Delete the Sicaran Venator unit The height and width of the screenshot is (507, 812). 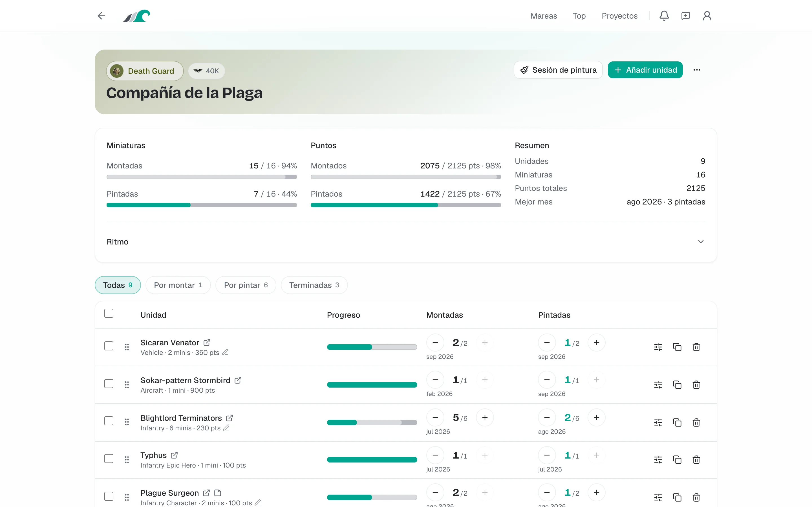(696, 347)
